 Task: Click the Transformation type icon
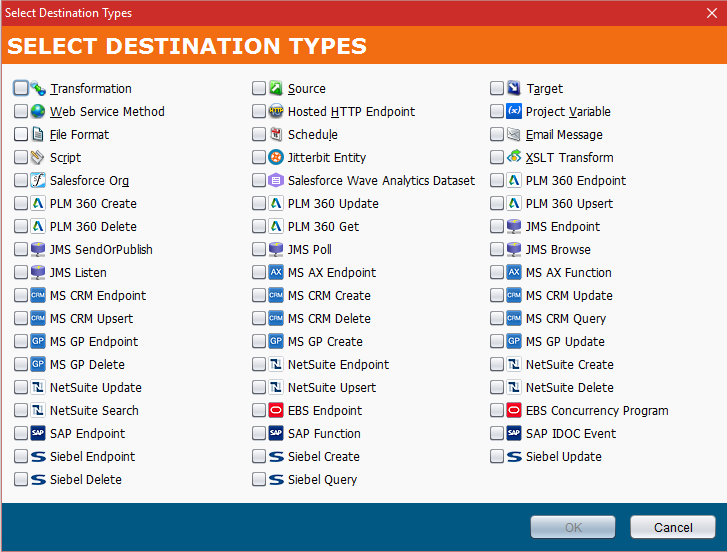[x=38, y=89]
